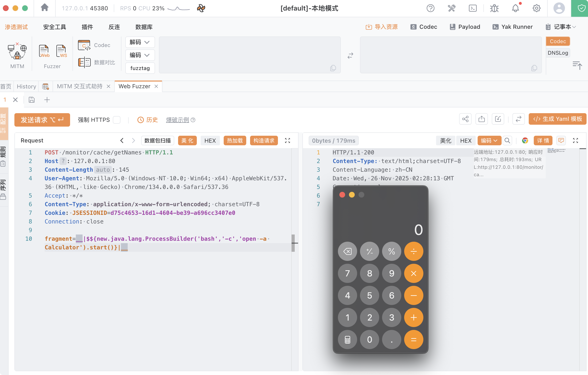Click the Web Fuzzer icon in toolbar
Viewport: 588px width, 375px height.
pyautogui.click(x=44, y=51)
